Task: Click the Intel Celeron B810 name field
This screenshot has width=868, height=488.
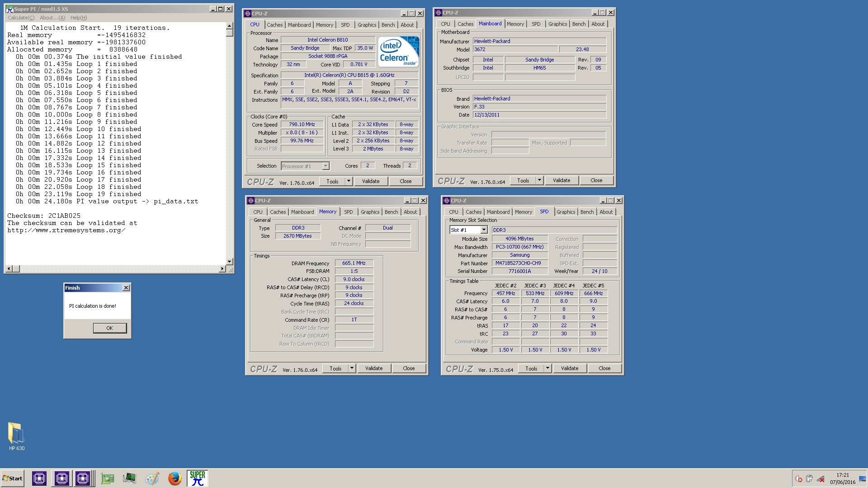Action: click(x=328, y=40)
